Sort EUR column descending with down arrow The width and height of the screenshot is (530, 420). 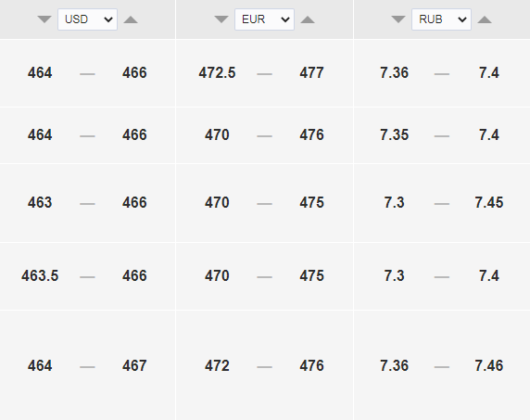tap(221, 19)
